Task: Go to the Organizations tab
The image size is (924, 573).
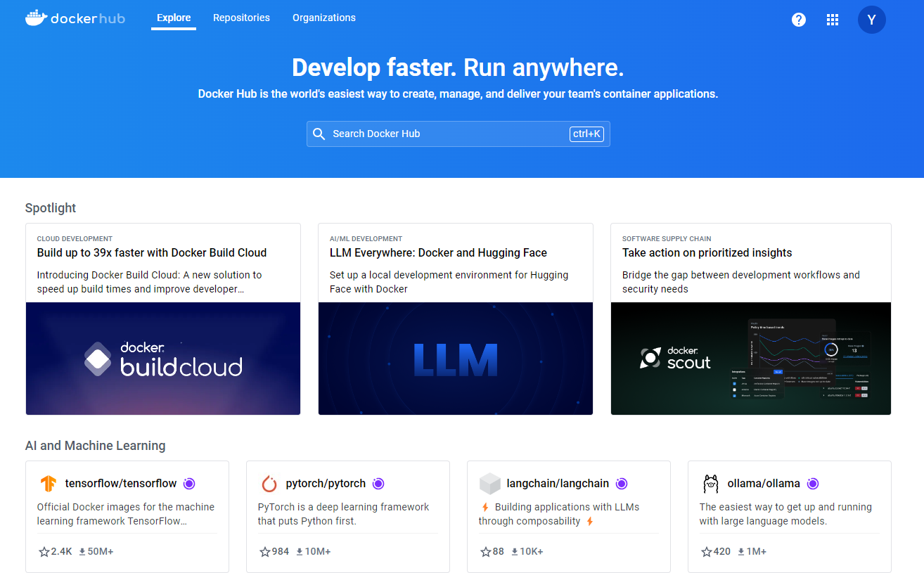Action: pyautogui.click(x=323, y=18)
